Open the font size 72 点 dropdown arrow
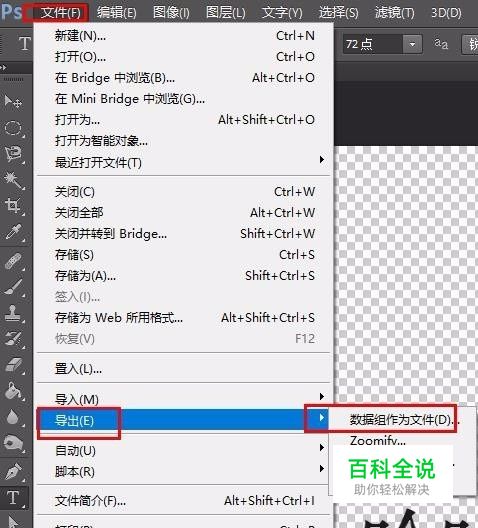 (x=412, y=44)
